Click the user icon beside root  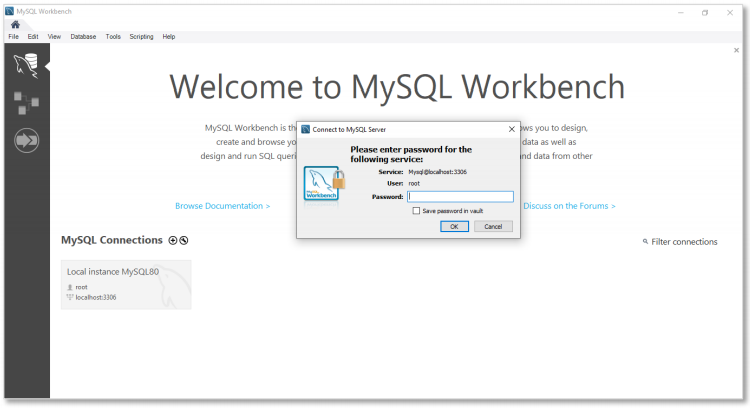(x=70, y=287)
